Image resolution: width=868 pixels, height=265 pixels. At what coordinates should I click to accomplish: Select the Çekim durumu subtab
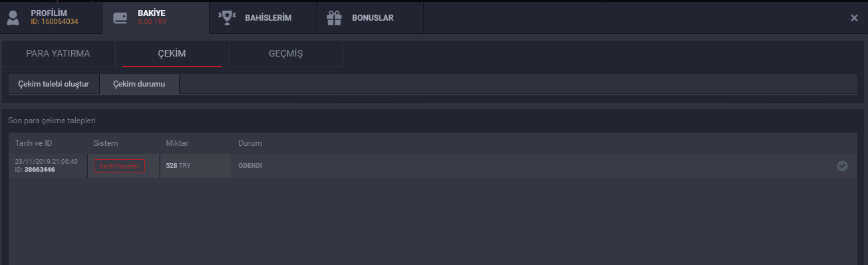coord(139,84)
